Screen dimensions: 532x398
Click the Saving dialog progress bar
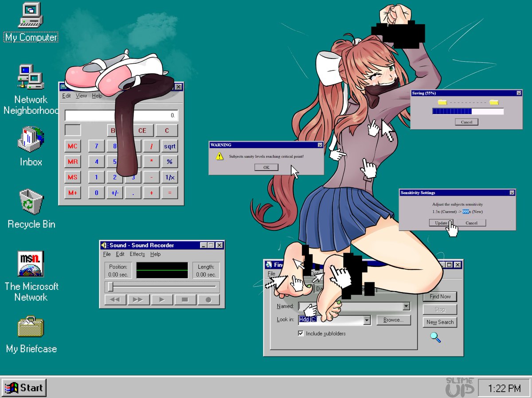pyautogui.click(x=468, y=111)
